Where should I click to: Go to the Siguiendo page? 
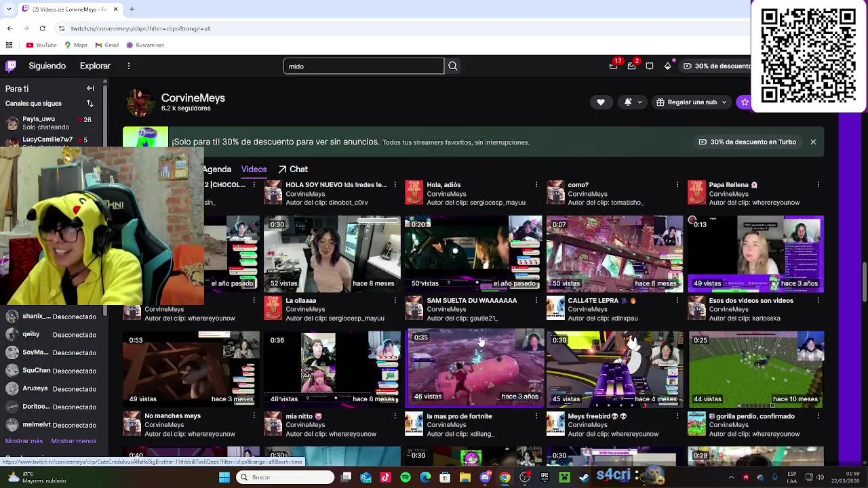pos(47,66)
